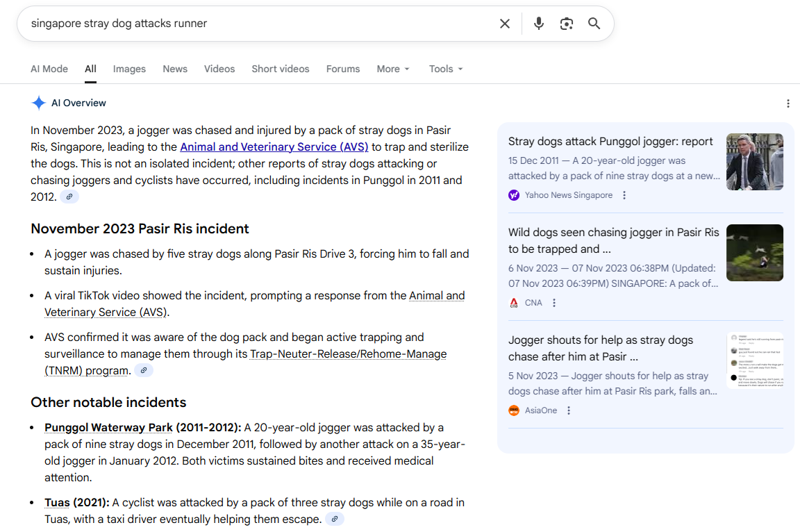Viewport: 800px width, 532px height.
Task: Click 'Other notable incidents' heading
Action: (108, 402)
